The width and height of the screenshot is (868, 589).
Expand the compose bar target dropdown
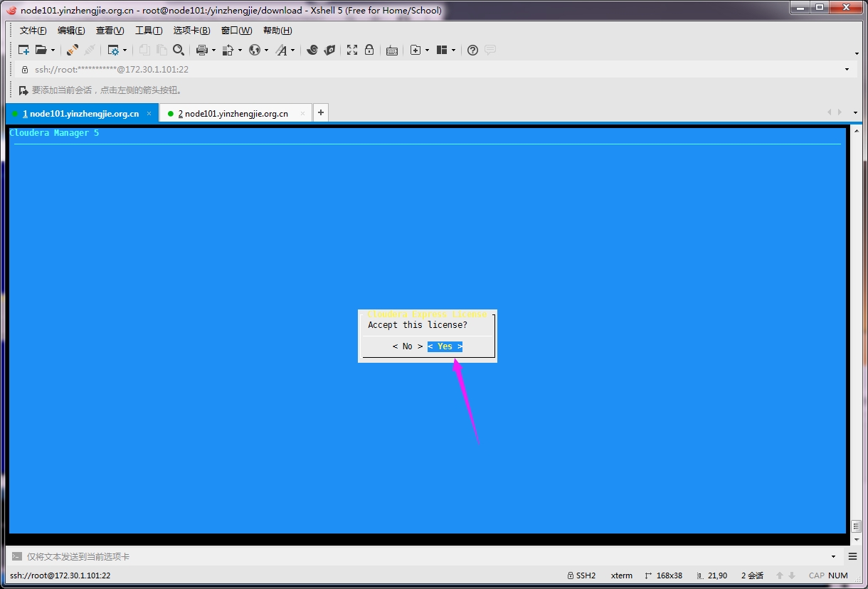pos(833,556)
